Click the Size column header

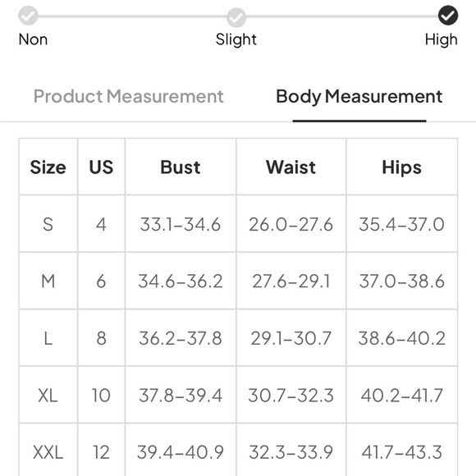click(48, 167)
